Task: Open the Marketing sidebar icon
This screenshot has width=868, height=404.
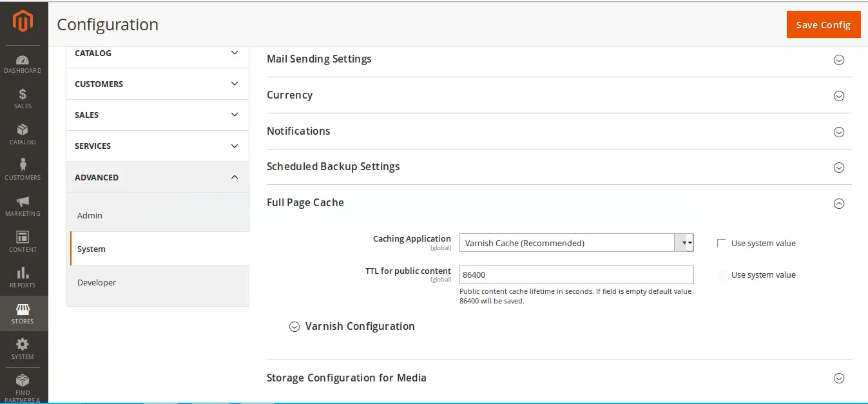Action: click(23, 204)
